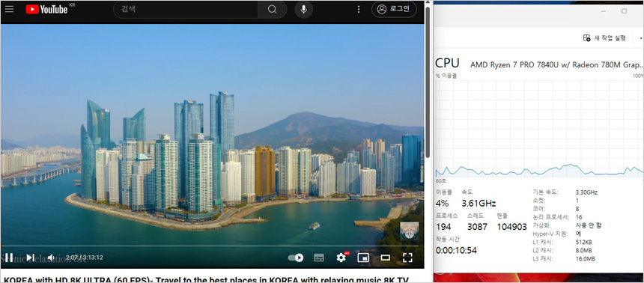Open the YouTube hamburger guide menu
Viewport: 644px width, 283px height.
(9, 9)
